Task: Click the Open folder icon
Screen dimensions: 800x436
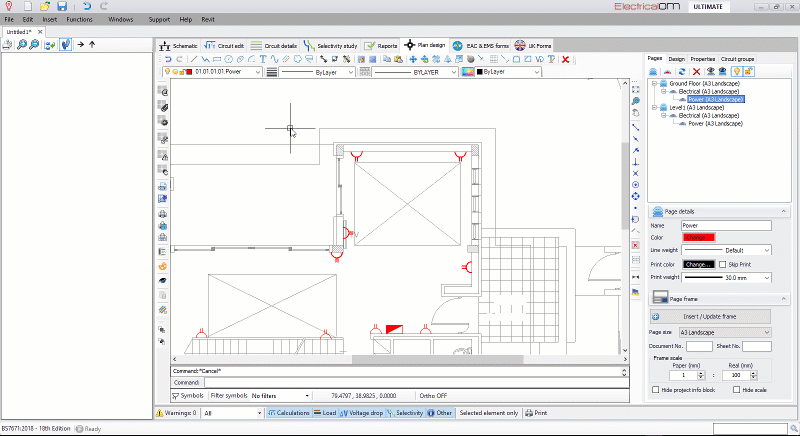Action: (x=45, y=6)
